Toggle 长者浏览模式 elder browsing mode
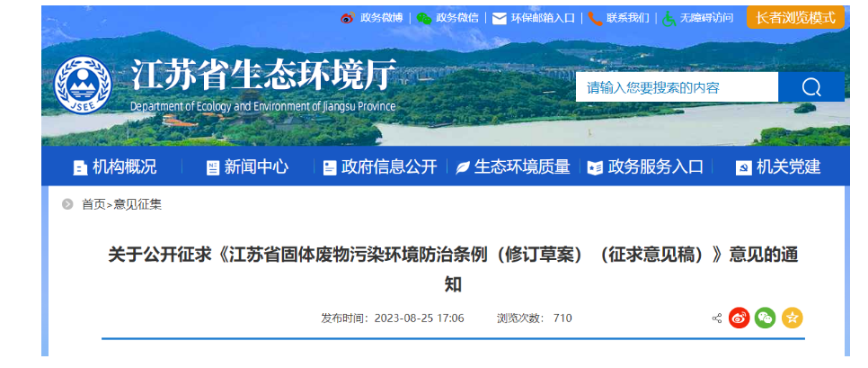Screen dimensions: 868x368 [x=795, y=18]
